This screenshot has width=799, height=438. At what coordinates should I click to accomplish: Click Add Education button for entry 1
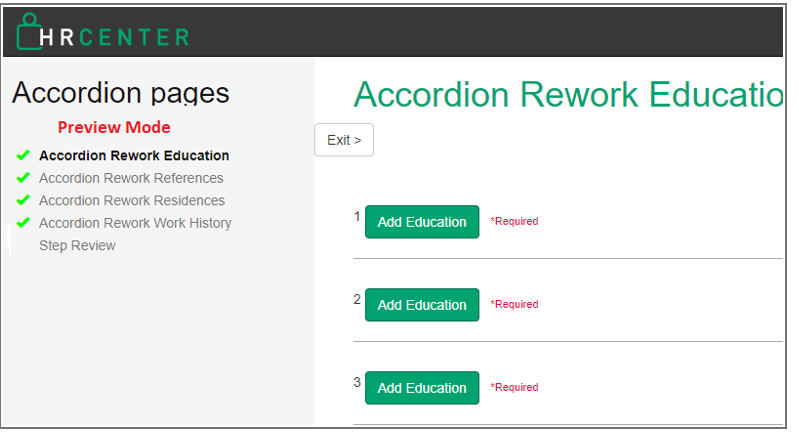tap(421, 222)
